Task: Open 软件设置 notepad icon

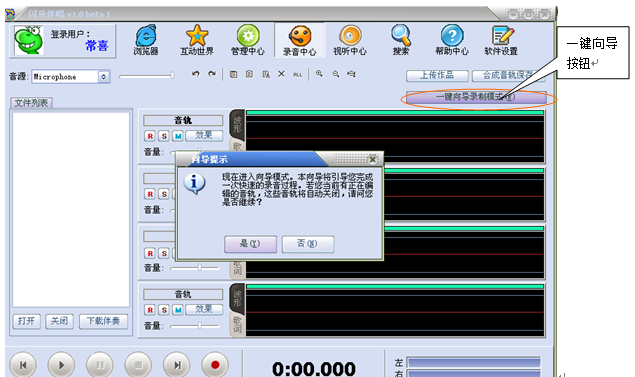Action: click(501, 40)
